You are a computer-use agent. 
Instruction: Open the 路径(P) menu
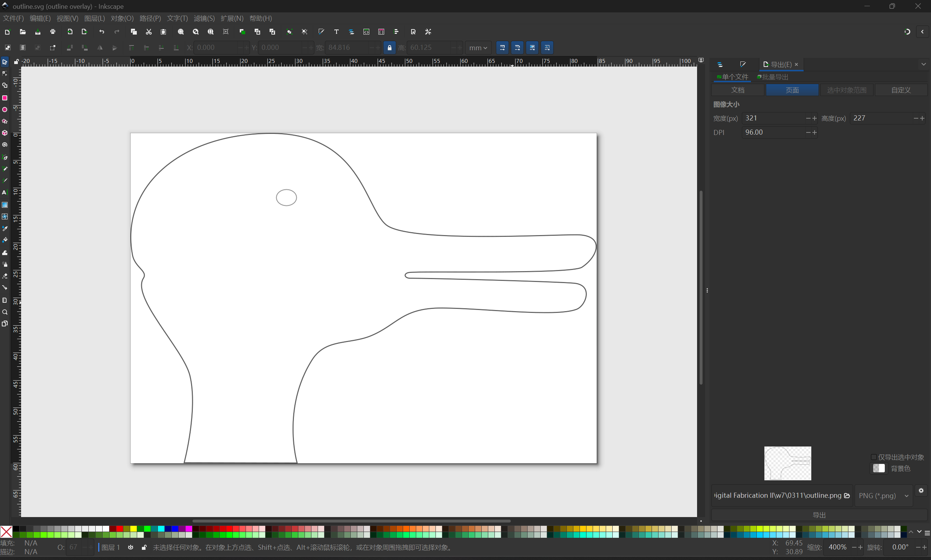click(150, 19)
